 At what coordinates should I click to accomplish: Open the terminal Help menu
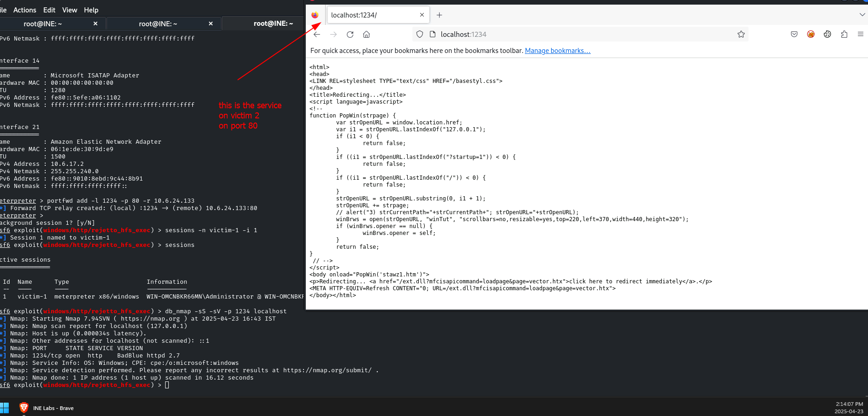[x=91, y=10]
